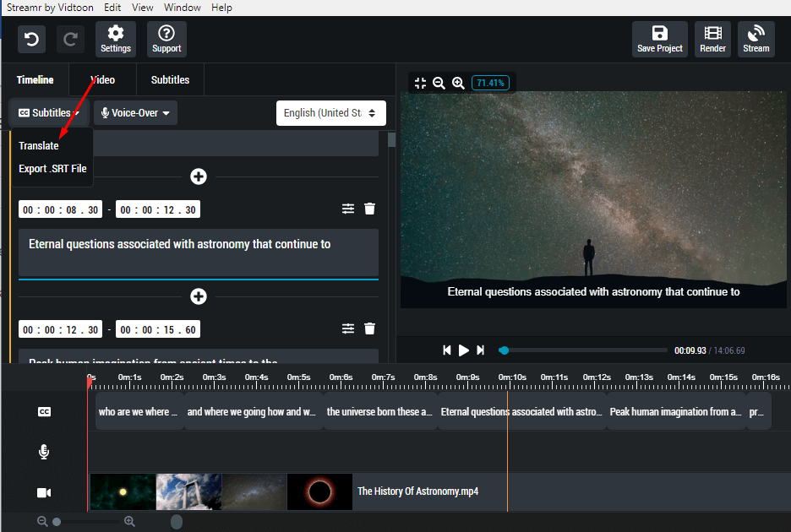The height and width of the screenshot is (532, 791).
Task: Select The History Of Astronomy.mp4 video clip
Action: (440, 491)
